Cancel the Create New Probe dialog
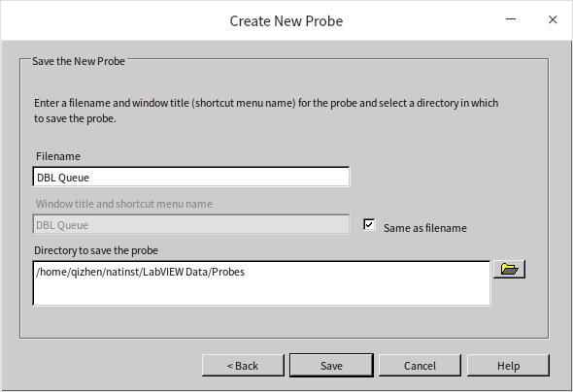This screenshot has width=573, height=392. tap(420, 366)
